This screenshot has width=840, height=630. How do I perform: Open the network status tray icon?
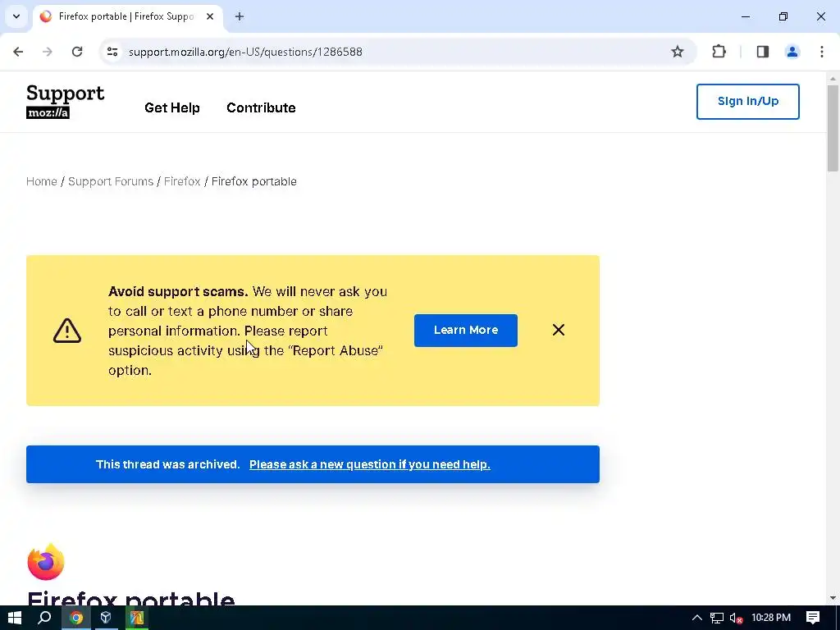pyautogui.click(x=716, y=618)
